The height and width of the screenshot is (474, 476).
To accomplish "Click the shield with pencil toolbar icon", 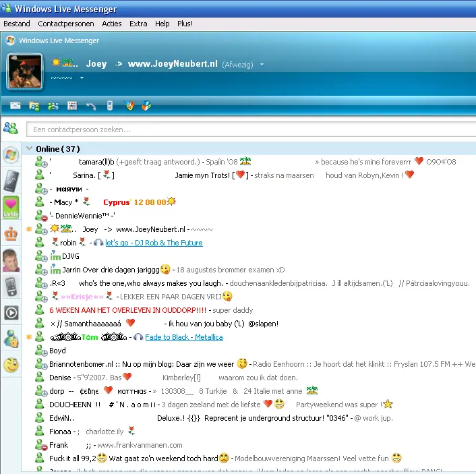I will [129, 105].
